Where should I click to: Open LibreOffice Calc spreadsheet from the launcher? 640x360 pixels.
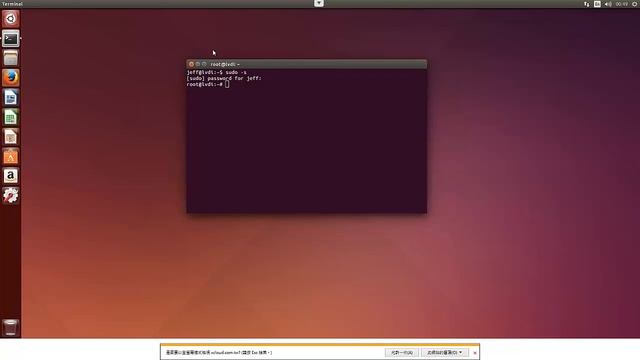coord(11,117)
